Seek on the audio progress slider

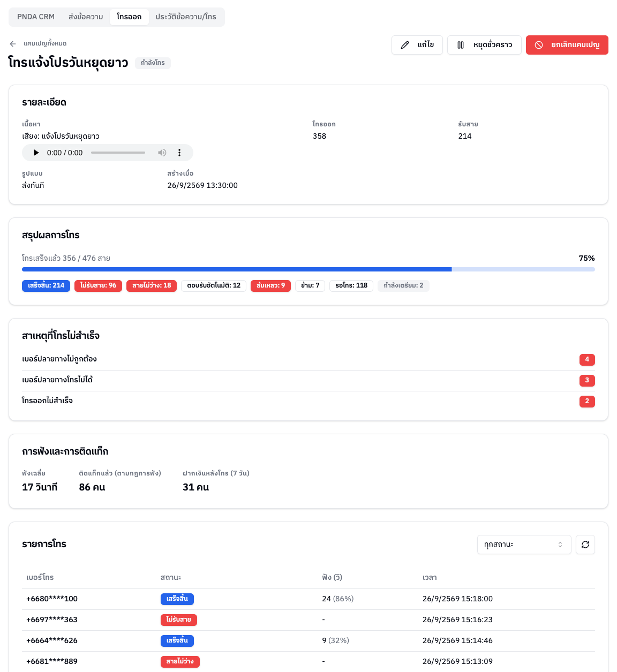click(x=118, y=153)
